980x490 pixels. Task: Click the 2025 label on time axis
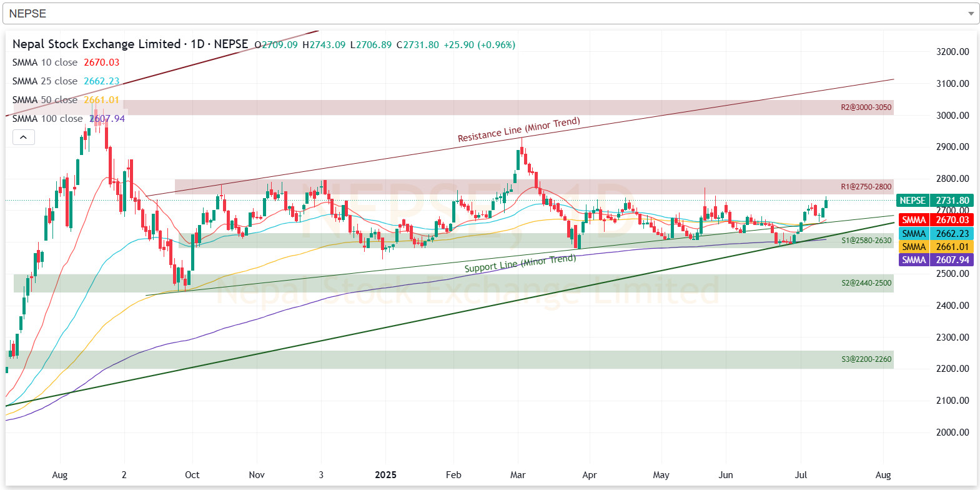[385, 475]
